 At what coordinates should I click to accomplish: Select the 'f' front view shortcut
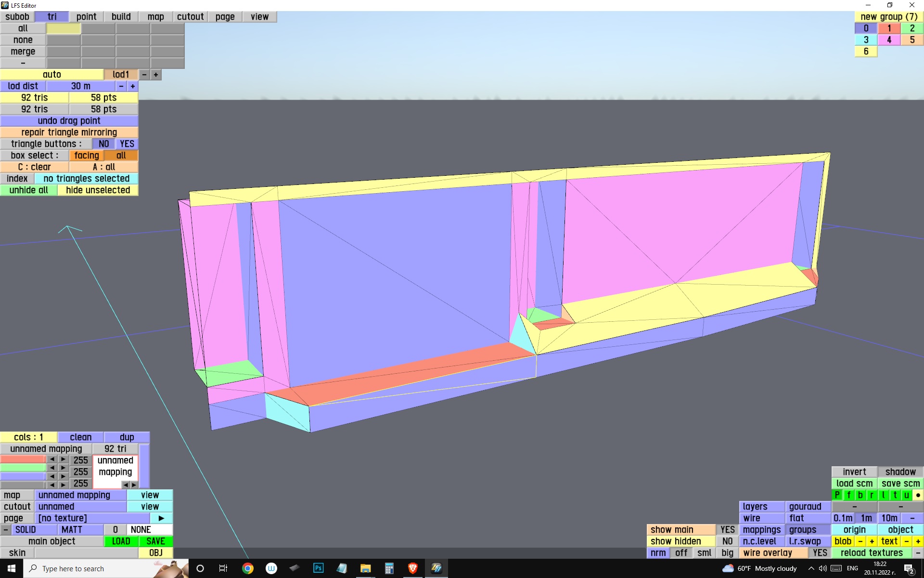[848, 495]
